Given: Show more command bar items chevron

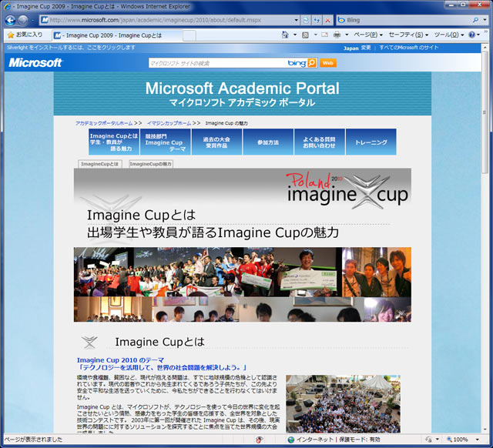Looking at the screenshot, I should (x=486, y=32).
